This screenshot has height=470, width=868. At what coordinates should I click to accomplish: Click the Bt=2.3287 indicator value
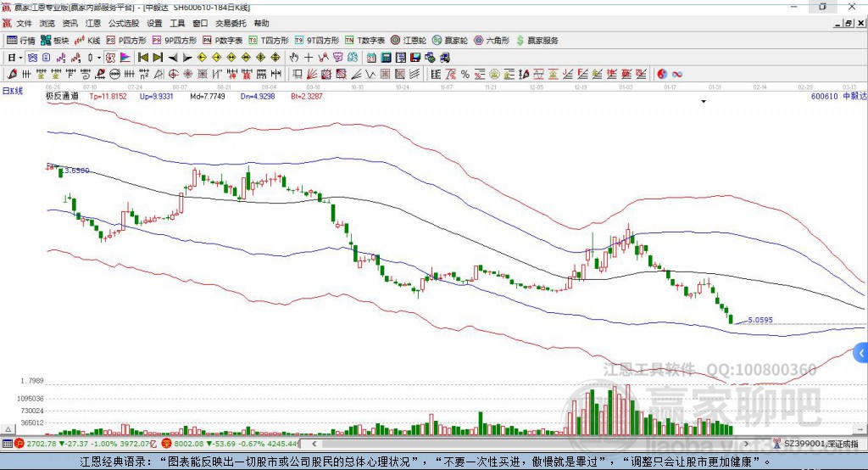tap(307, 96)
